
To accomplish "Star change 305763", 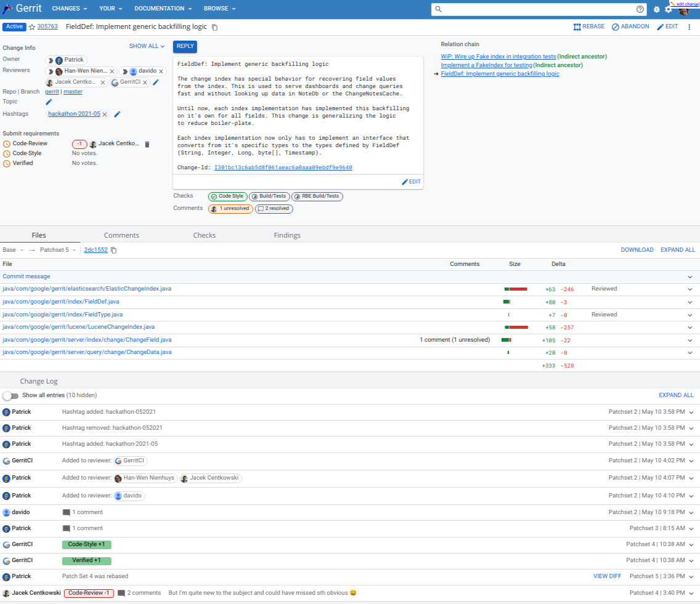I will [x=32, y=27].
